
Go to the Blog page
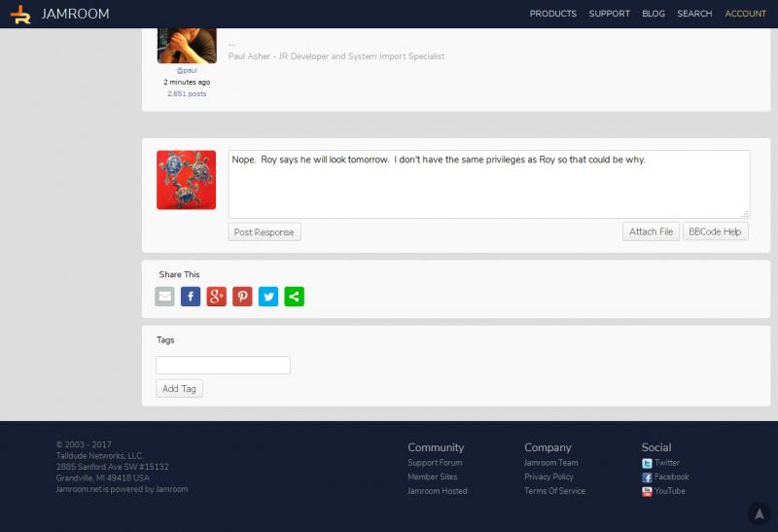click(654, 14)
